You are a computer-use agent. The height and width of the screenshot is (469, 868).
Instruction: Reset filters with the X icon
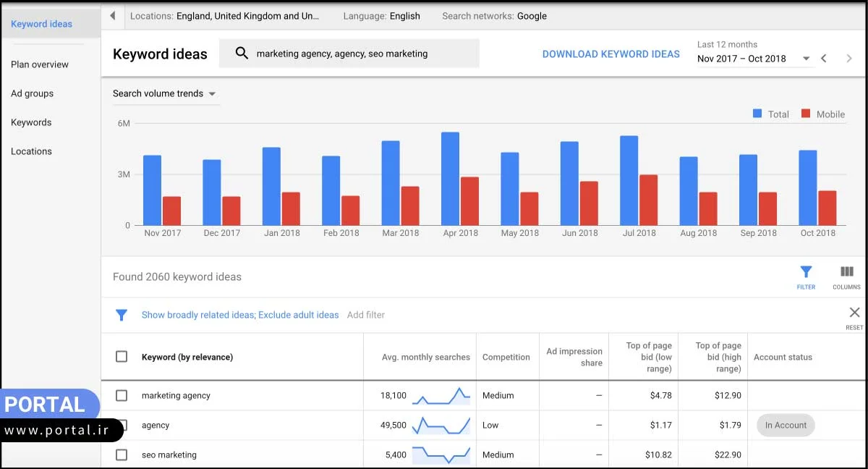point(854,313)
